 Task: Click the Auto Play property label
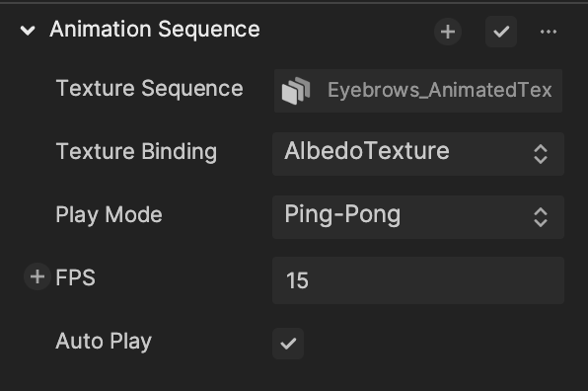104,342
